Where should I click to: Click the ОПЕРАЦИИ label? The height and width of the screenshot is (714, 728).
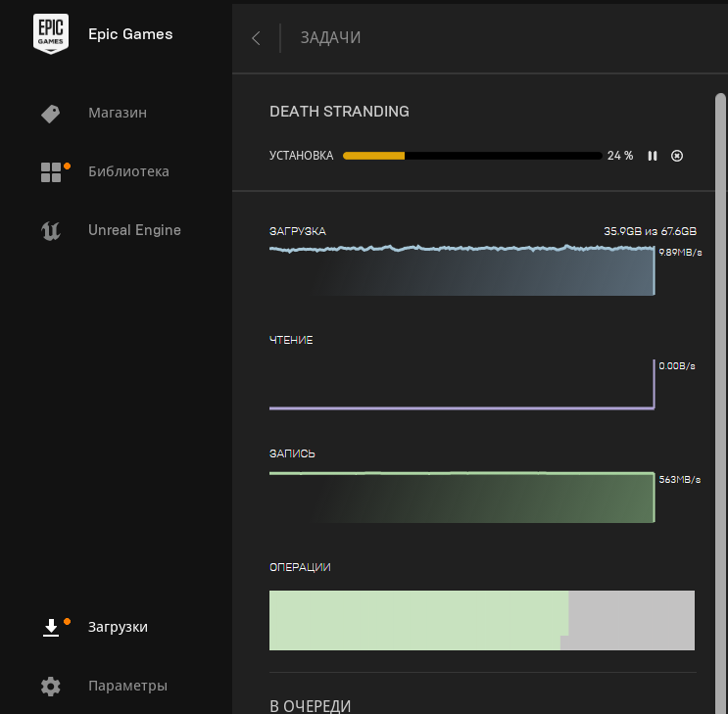[x=300, y=567]
